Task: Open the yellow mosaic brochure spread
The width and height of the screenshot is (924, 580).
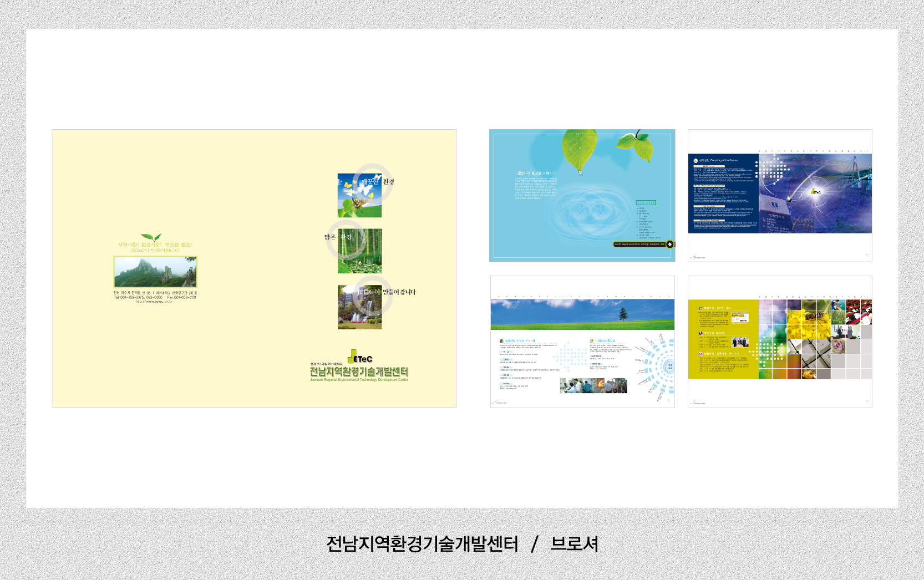Action: (x=780, y=342)
